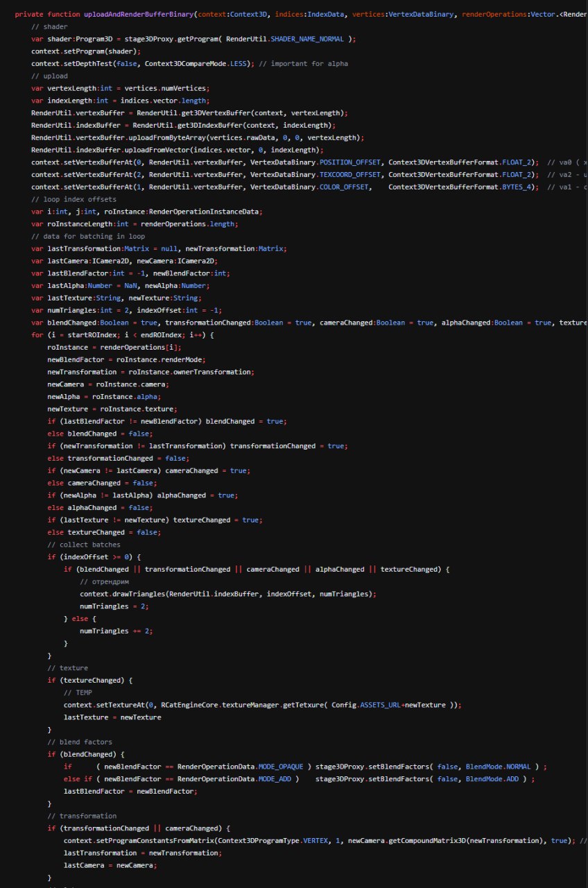Click the "roInstance = renderOperations[i];" line

[x=114, y=348]
